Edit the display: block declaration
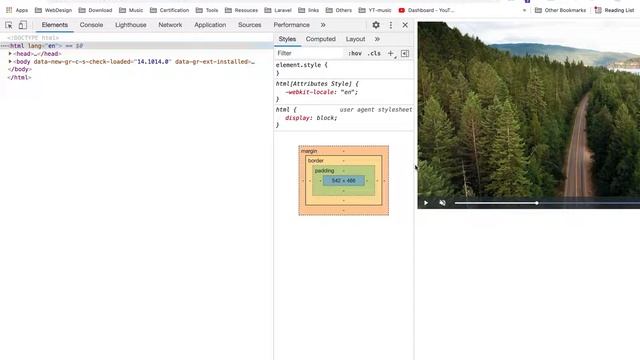The image size is (640, 360). point(311,118)
